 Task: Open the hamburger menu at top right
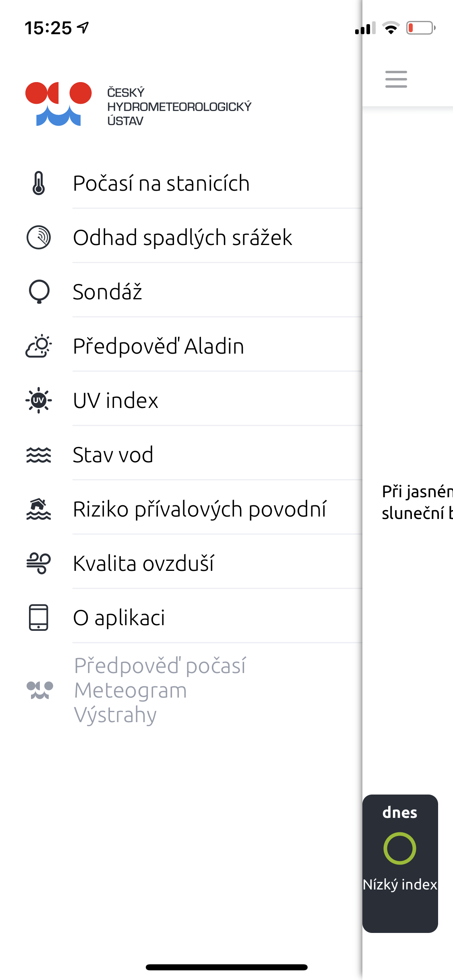click(396, 79)
